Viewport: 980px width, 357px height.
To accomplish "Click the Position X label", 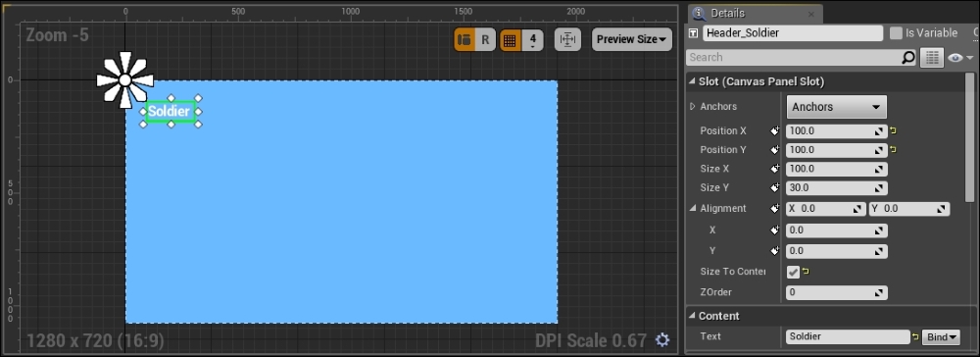I will point(723,131).
